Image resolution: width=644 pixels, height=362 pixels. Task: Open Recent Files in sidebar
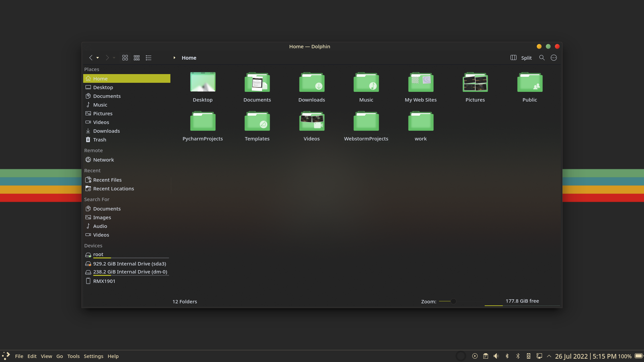(107, 180)
